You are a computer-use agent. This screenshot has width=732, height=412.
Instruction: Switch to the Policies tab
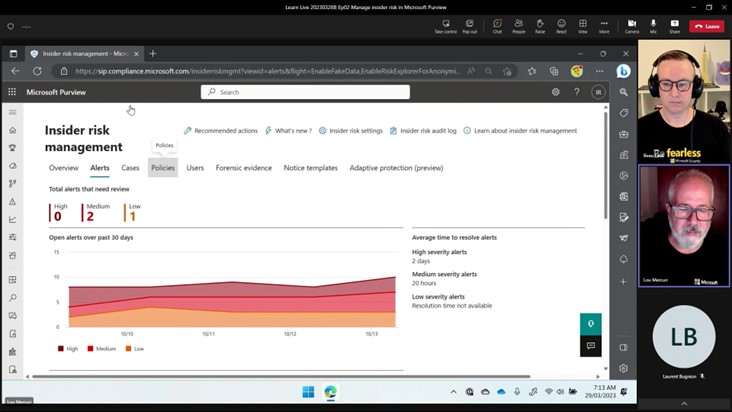162,168
